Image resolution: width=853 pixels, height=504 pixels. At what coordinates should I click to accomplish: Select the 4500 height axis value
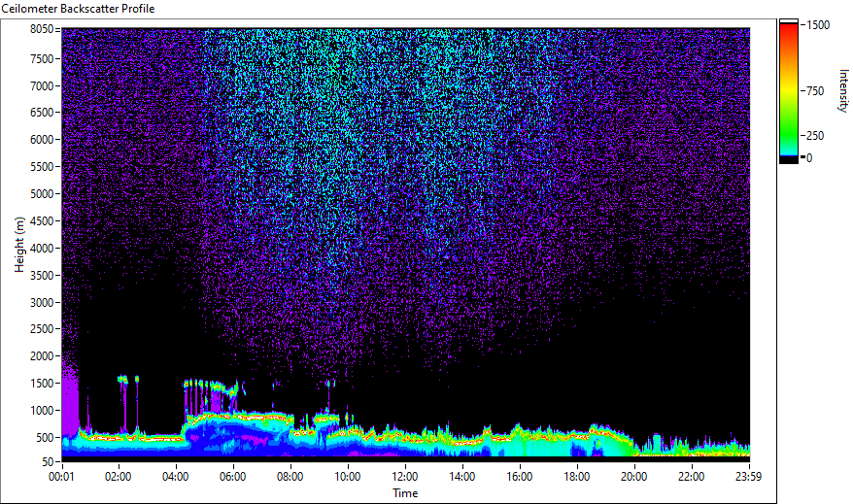[42, 221]
